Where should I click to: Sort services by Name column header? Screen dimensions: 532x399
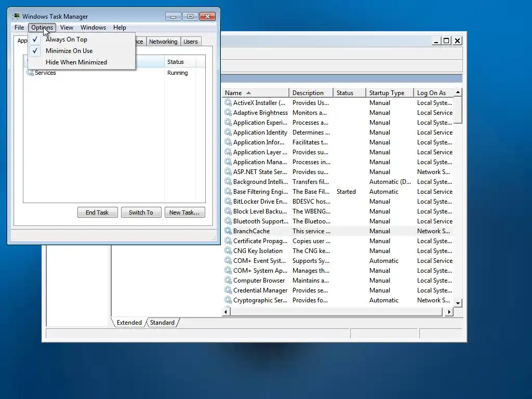click(256, 93)
